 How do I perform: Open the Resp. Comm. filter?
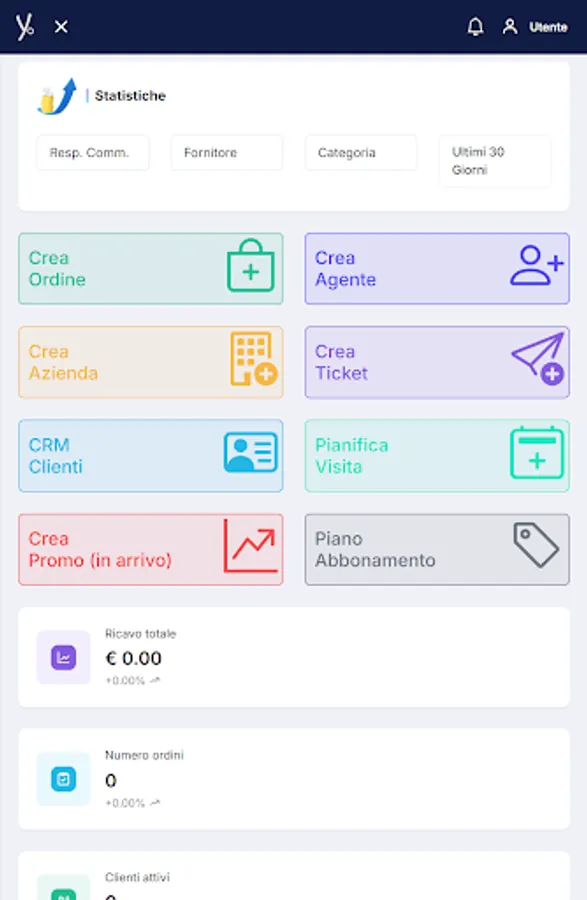[92, 152]
